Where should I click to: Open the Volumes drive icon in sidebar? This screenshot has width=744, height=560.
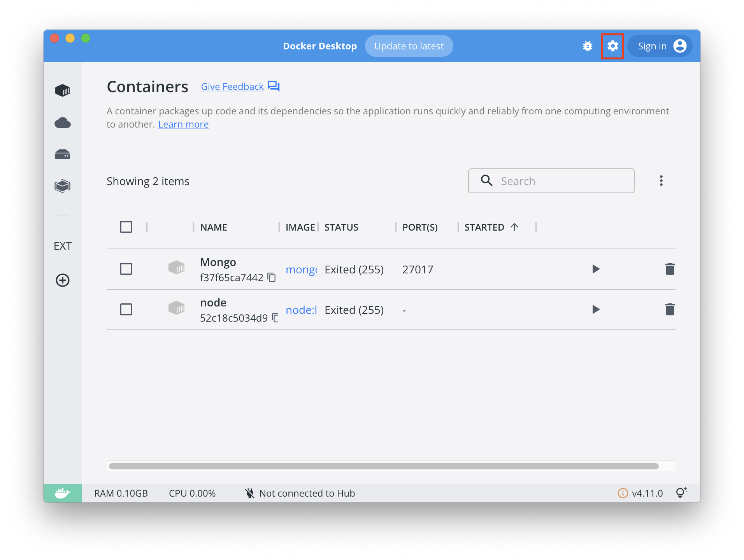pos(62,155)
